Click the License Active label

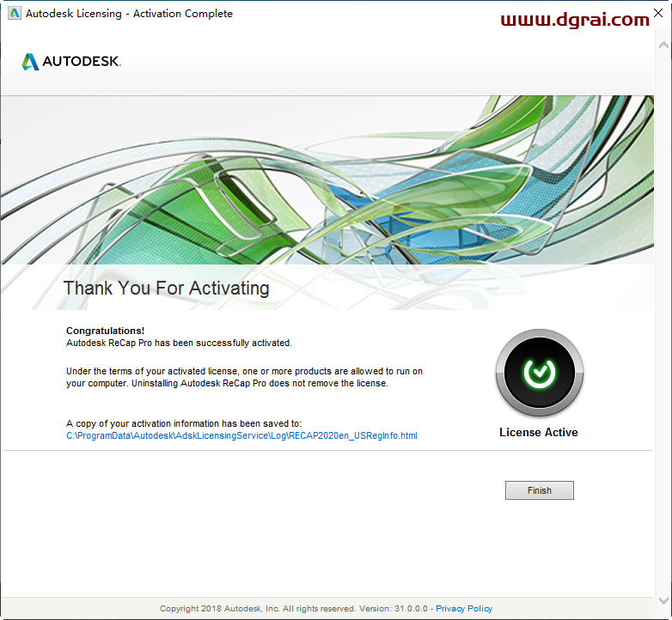click(x=538, y=433)
